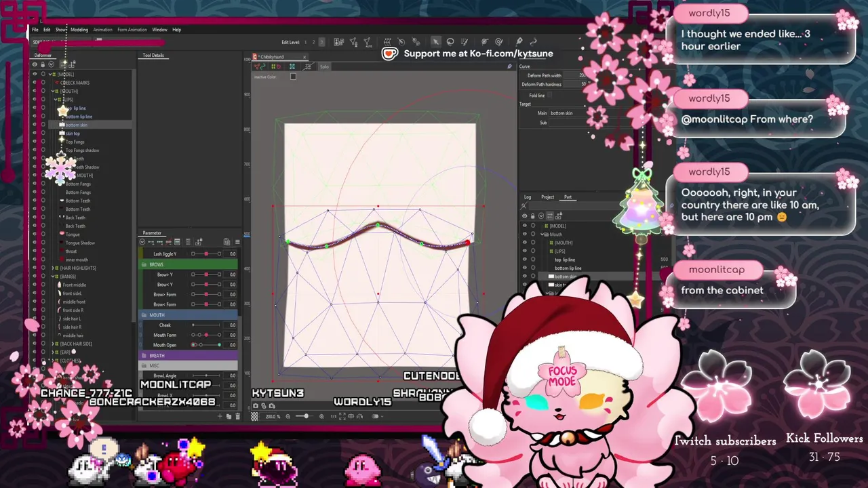The image size is (868, 488).
Task: Click the pin icon at the canvas top-right
Action: click(x=509, y=66)
